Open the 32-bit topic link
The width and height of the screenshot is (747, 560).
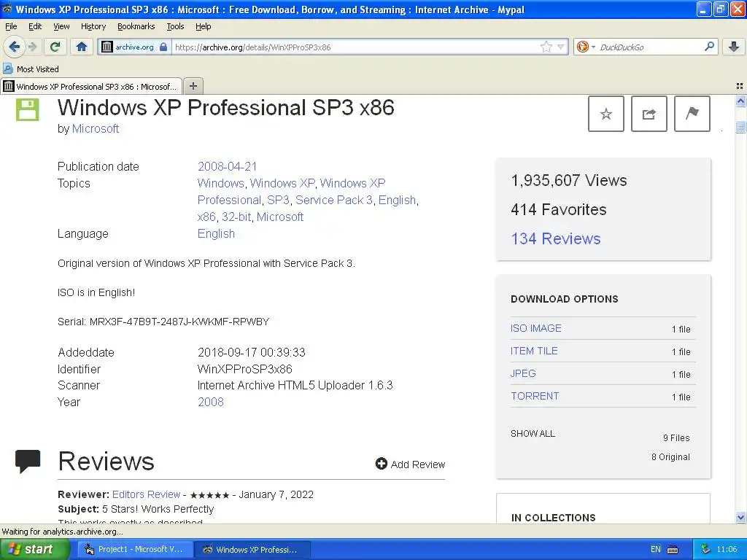click(x=236, y=217)
